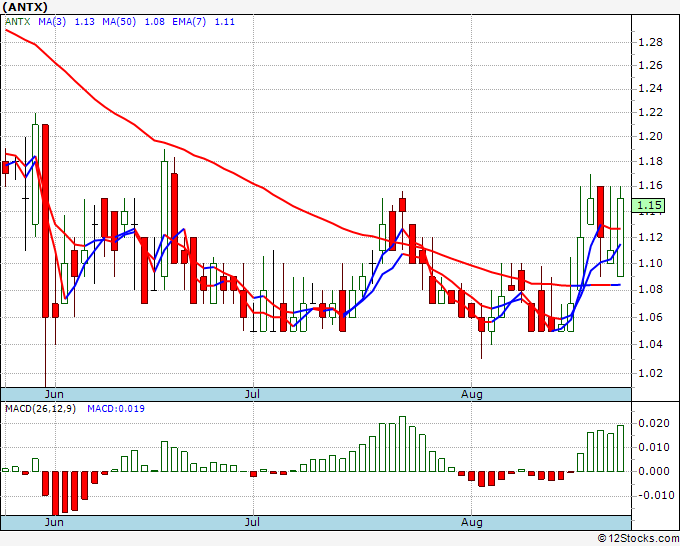The height and width of the screenshot is (546, 680).
Task: Click the tallest green MACD bar in late July
Action: pyautogui.click(x=402, y=444)
